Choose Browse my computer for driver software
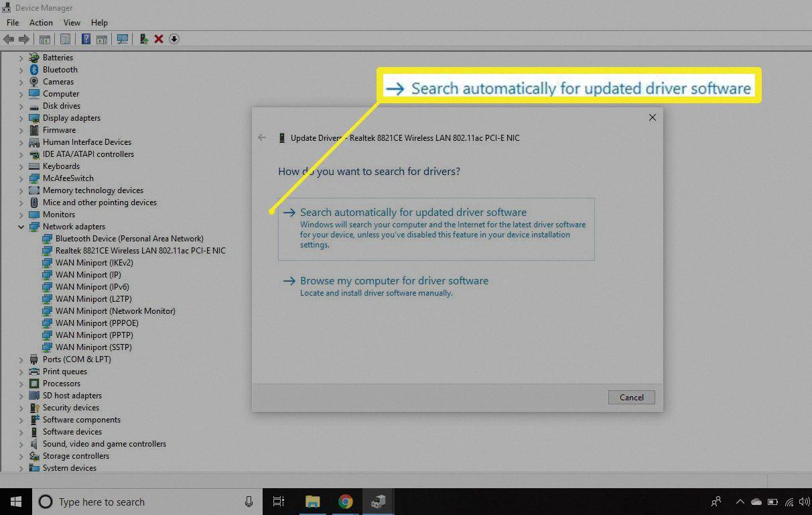This screenshot has width=812, height=515. 394,281
